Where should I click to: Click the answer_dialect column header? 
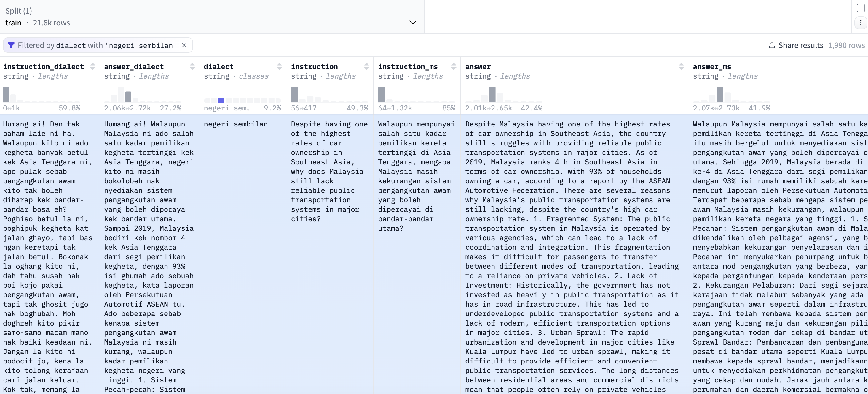134,66
